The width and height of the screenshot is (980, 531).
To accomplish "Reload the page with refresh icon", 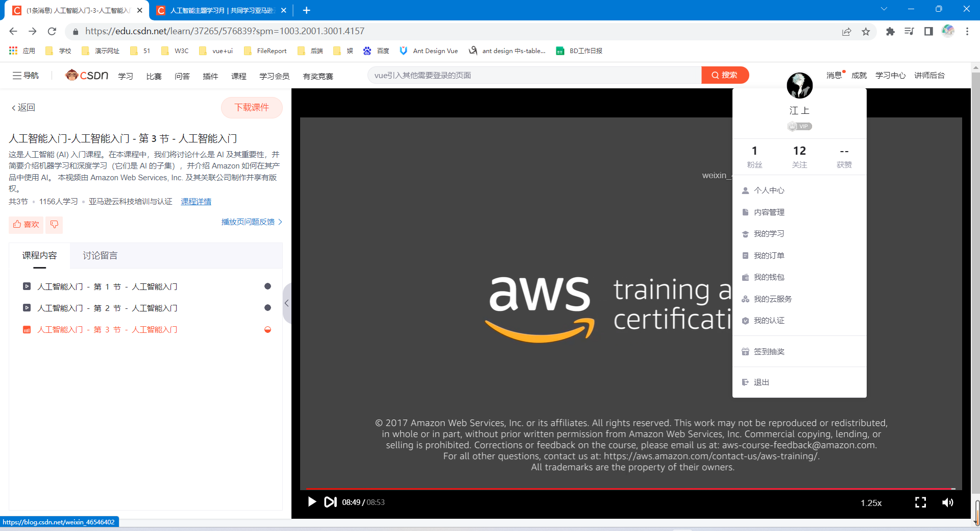I will 52,31.
